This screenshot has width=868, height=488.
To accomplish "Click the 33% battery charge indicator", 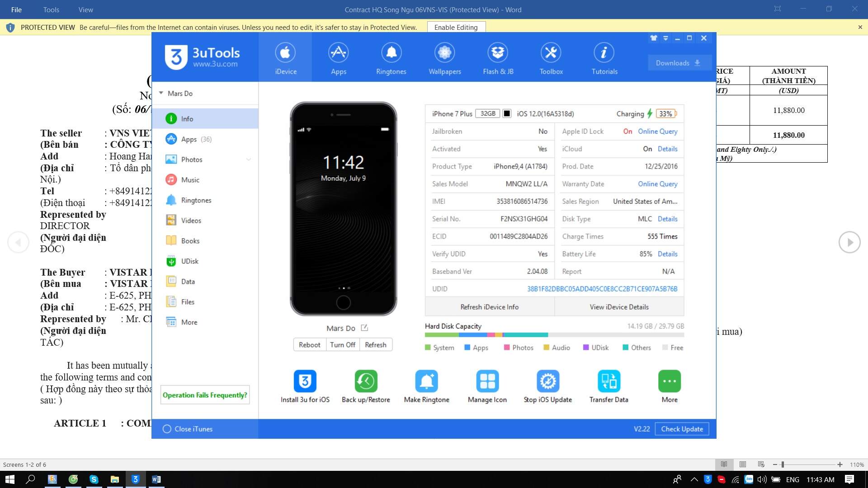I will click(x=666, y=113).
